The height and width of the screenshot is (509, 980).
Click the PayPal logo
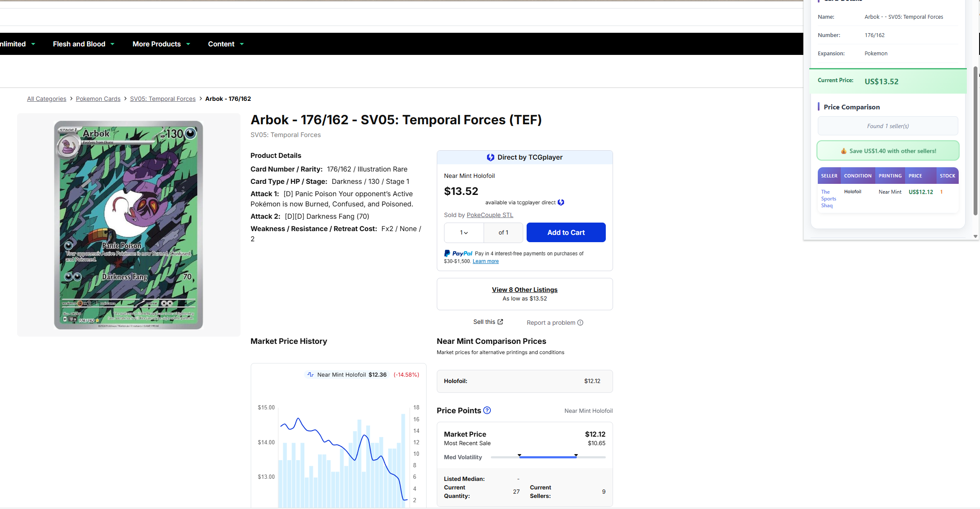[x=458, y=253]
